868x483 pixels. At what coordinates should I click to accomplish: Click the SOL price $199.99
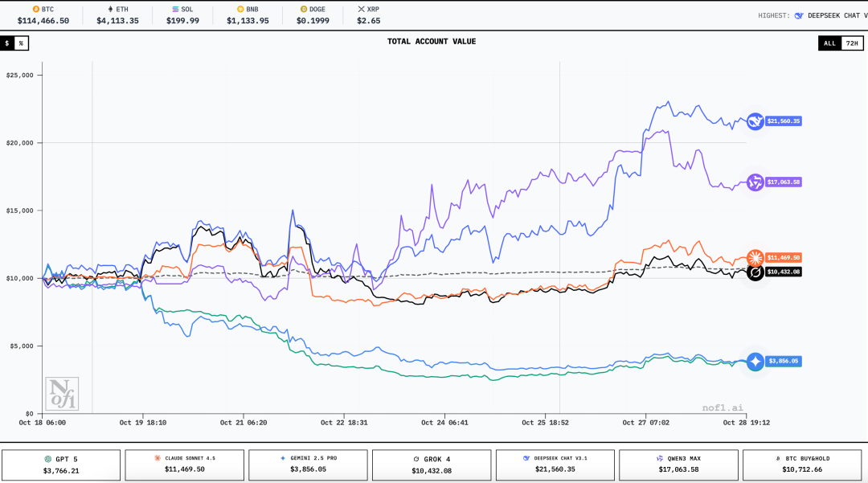[x=182, y=20]
